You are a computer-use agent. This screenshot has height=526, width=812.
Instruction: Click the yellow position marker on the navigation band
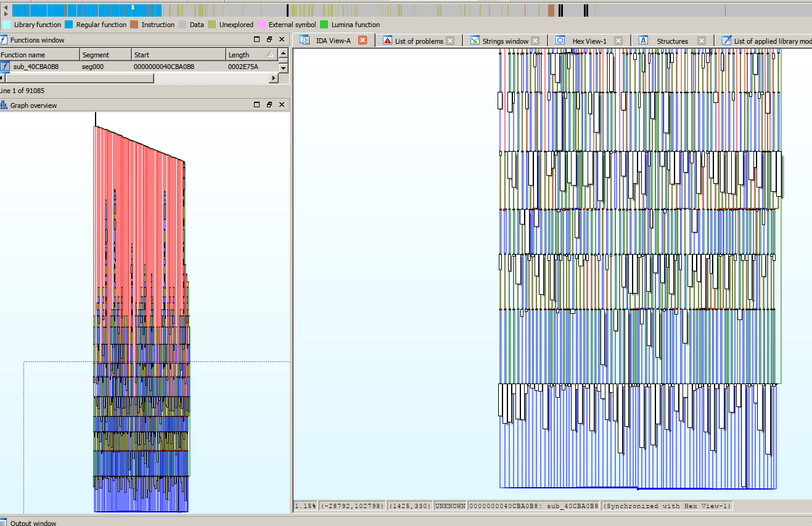[131, 6]
